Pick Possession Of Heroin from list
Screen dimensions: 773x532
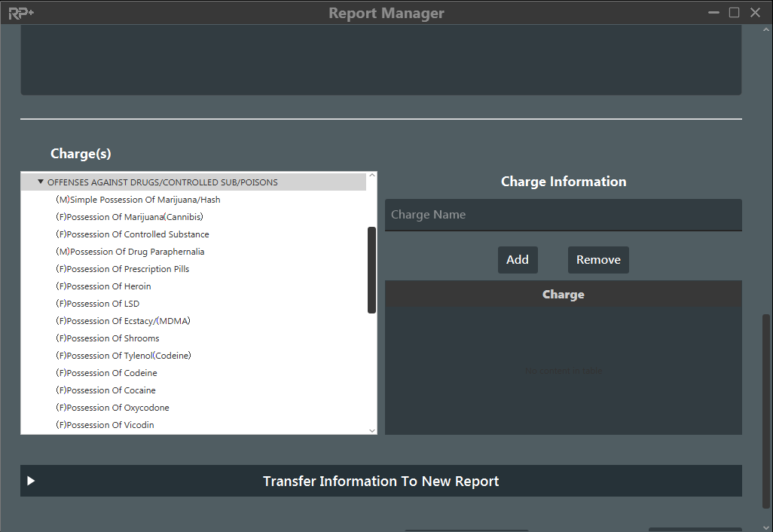point(103,286)
